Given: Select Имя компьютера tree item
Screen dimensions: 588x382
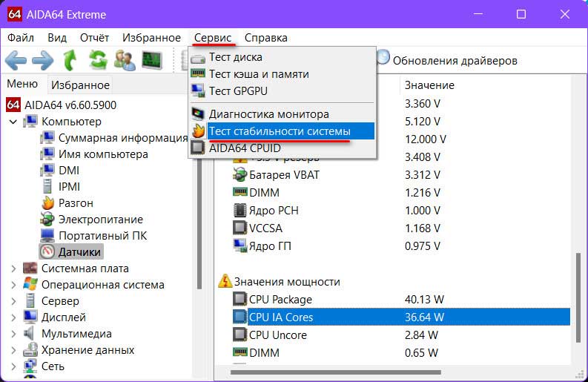Looking at the screenshot, I should pos(103,154).
